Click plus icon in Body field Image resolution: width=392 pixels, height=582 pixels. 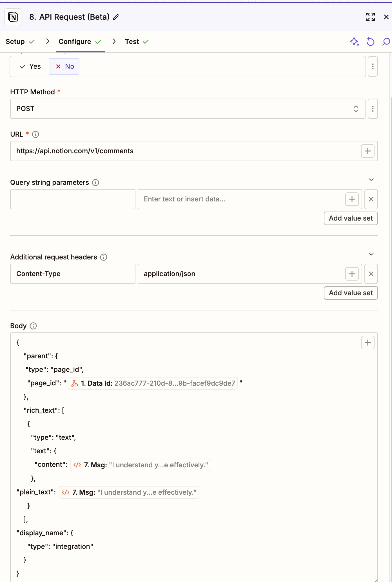(367, 343)
